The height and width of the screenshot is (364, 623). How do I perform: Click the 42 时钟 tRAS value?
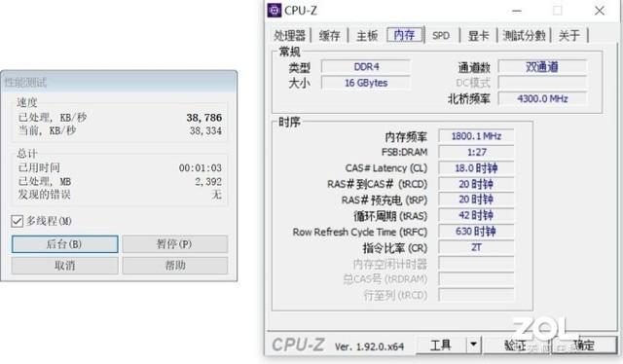tap(476, 215)
